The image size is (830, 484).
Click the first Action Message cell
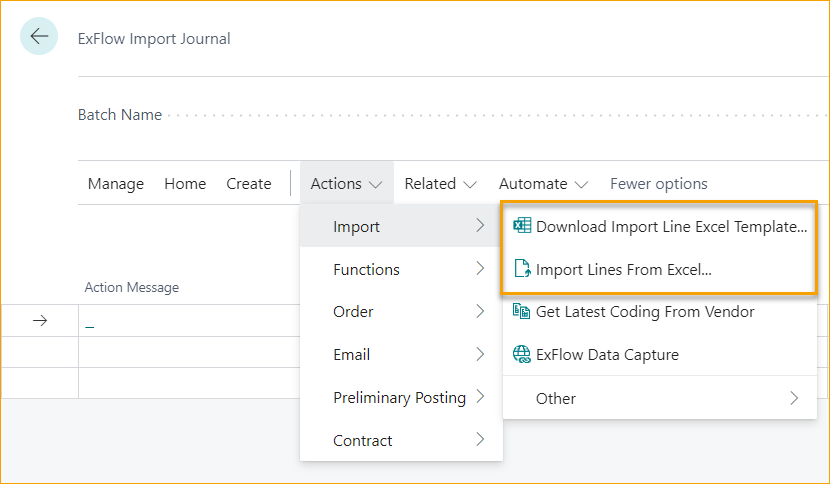pos(189,320)
